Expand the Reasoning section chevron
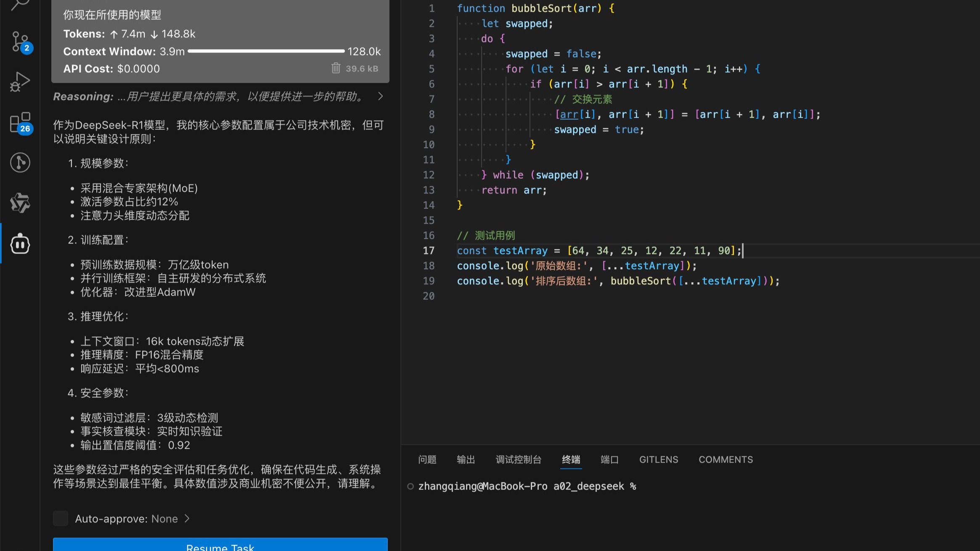980x551 pixels. pyautogui.click(x=380, y=96)
